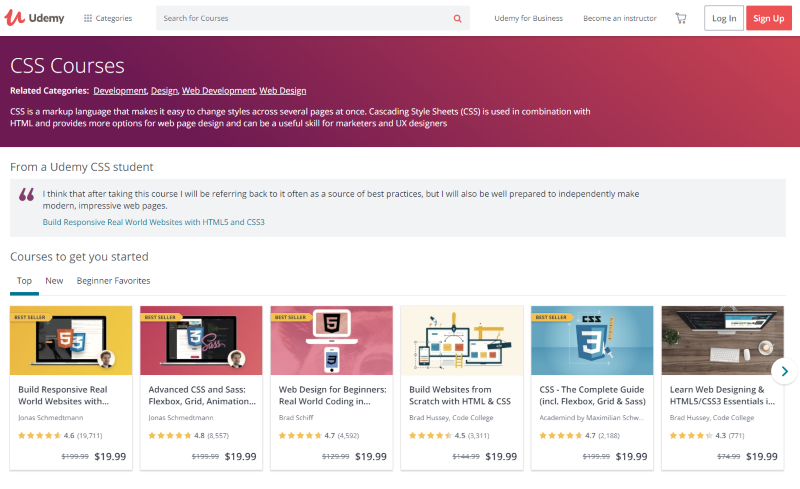
Task: Click Brad Schiff instructor name
Action: [x=296, y=418]
